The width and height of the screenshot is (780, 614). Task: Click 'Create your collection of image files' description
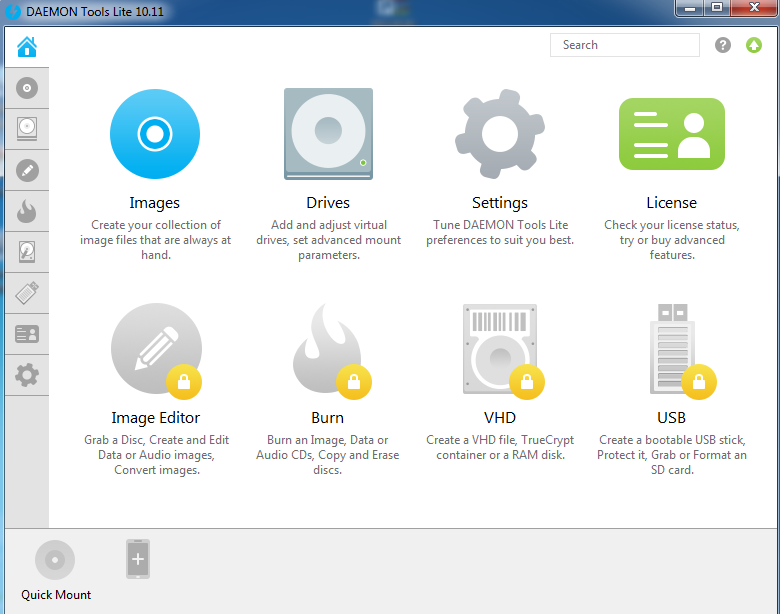(x=156, y=240)
